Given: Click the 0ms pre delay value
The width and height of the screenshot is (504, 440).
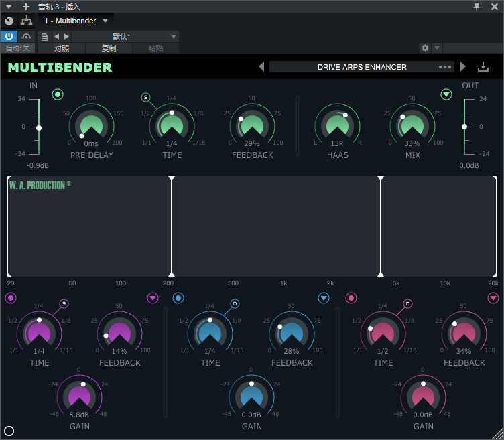Looking at the screenshot, I should tap(91, 143).
